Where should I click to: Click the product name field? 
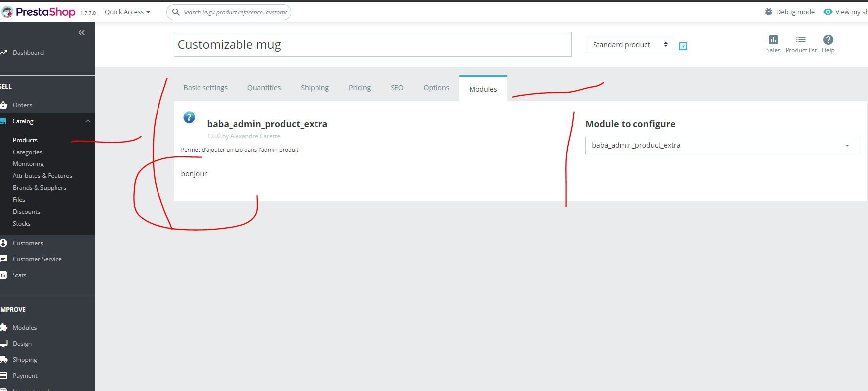pyautogui.click(x=373, y=44)
